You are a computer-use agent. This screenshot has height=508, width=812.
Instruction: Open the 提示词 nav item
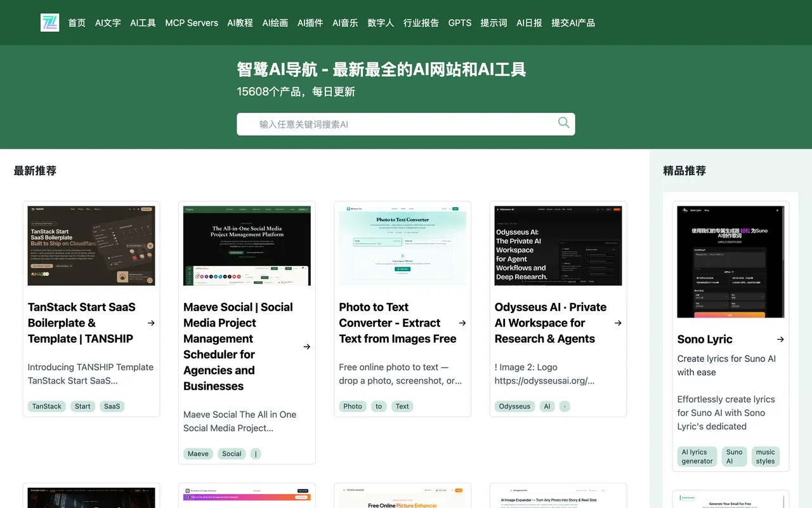coord(494,23)
